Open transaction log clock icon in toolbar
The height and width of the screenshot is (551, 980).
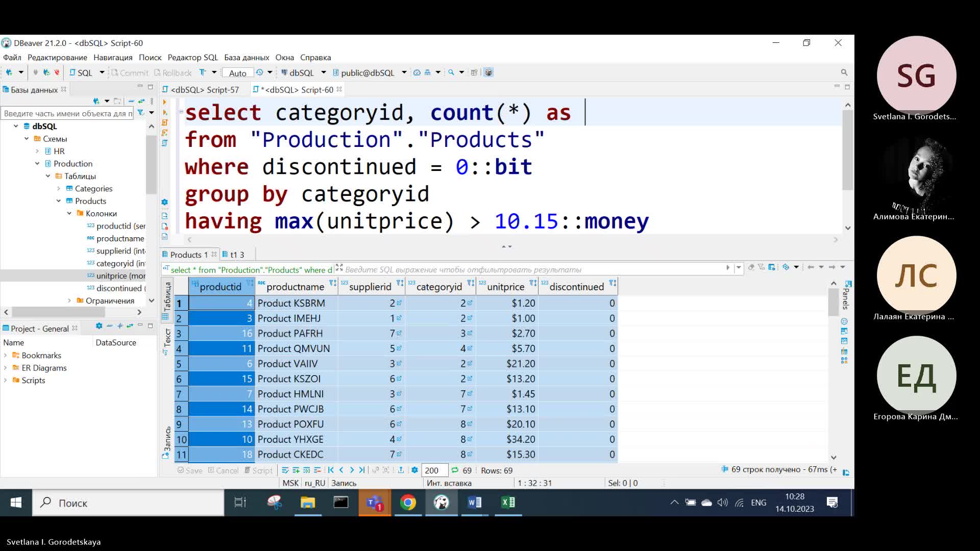[x=260, y=72]
